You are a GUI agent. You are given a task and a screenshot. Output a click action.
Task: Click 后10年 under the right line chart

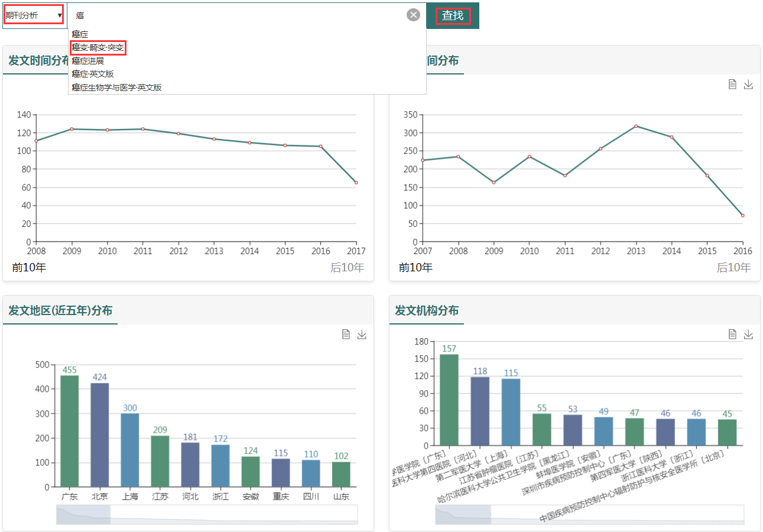click(733, 268)
